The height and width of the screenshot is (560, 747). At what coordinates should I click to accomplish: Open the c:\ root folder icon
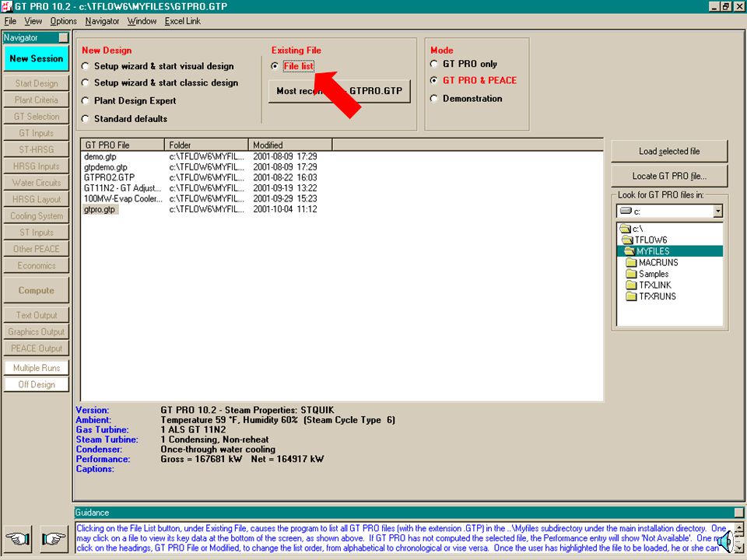(x=625, y=229)
